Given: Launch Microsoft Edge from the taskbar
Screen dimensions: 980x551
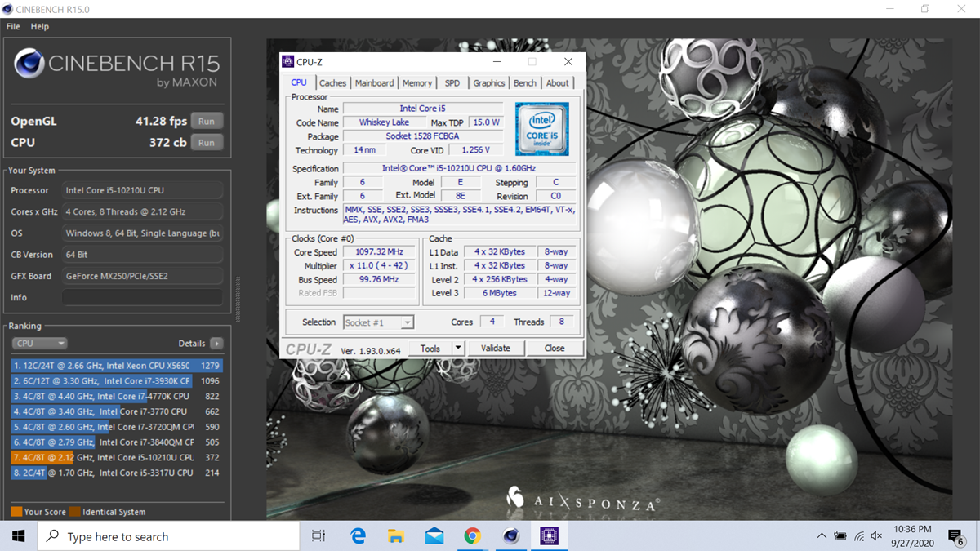Looking at the screenshot, I should [x=358, y=536].
